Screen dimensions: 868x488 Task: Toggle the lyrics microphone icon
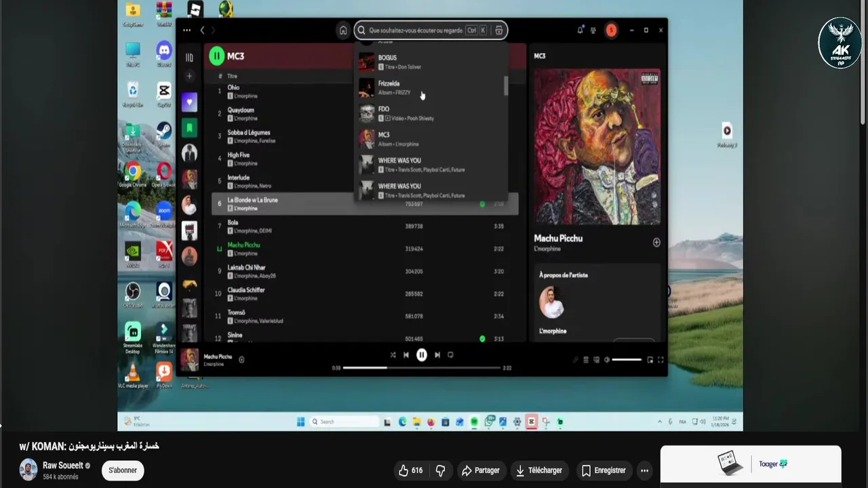click(575, 360)
